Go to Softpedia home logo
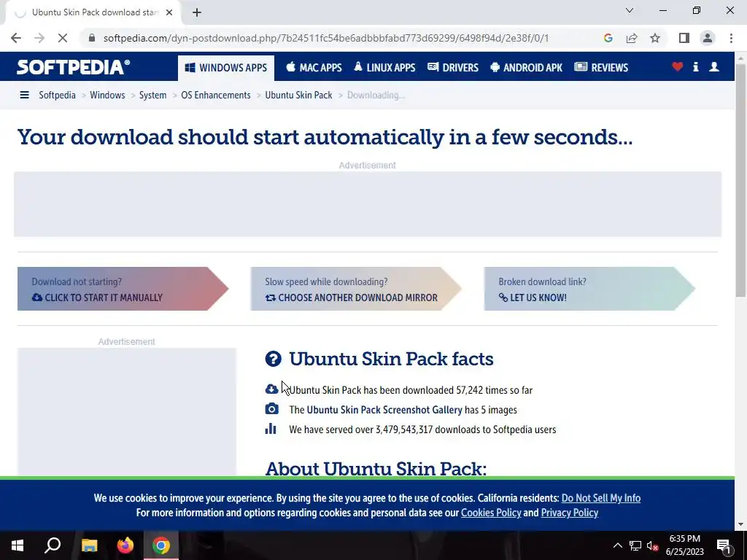The image size is (747, 560). tap(74, 67)
